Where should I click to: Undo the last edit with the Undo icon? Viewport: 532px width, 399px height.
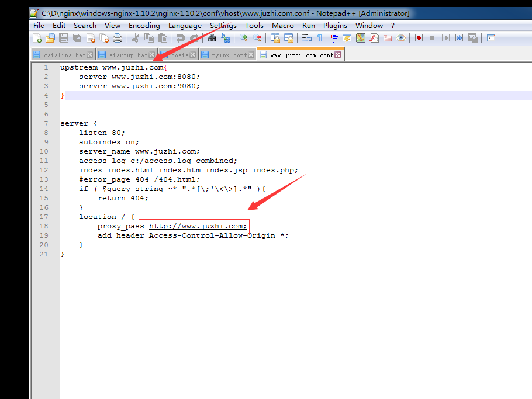180,39
